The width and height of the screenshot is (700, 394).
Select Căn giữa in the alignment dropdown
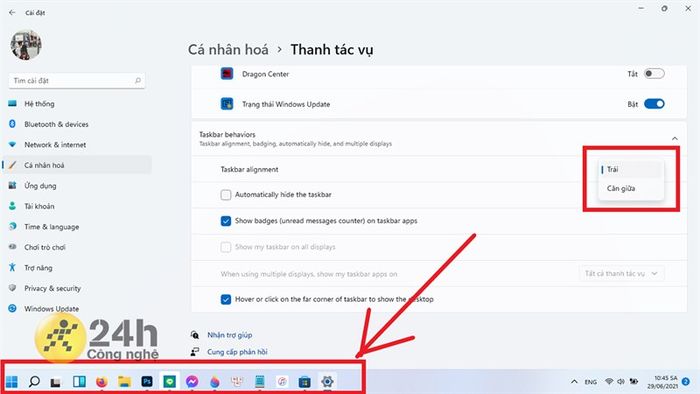pos(630,188)
